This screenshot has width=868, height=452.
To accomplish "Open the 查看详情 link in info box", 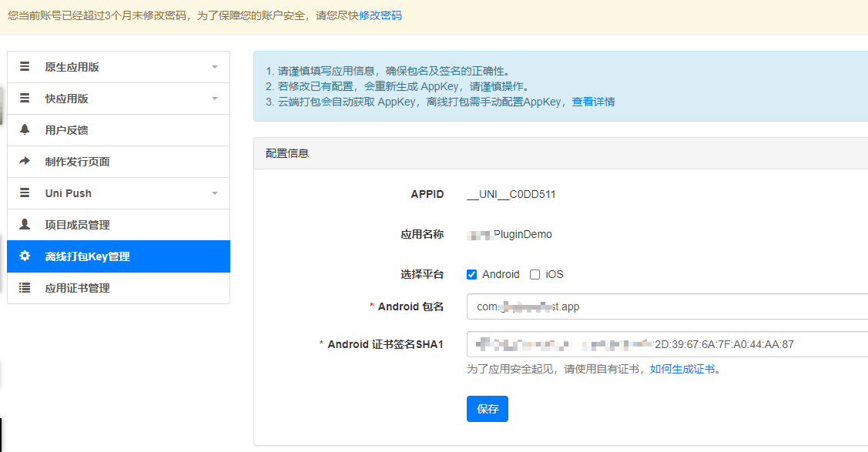I will coord(593,102).
